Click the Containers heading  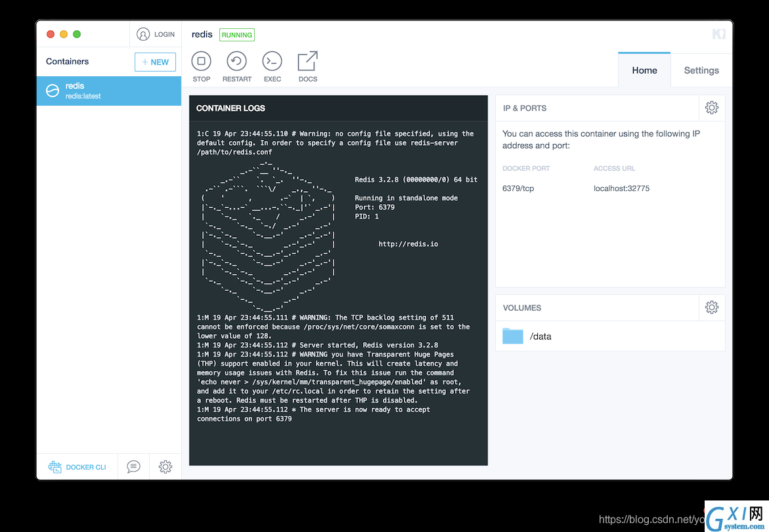pos(67,61)
